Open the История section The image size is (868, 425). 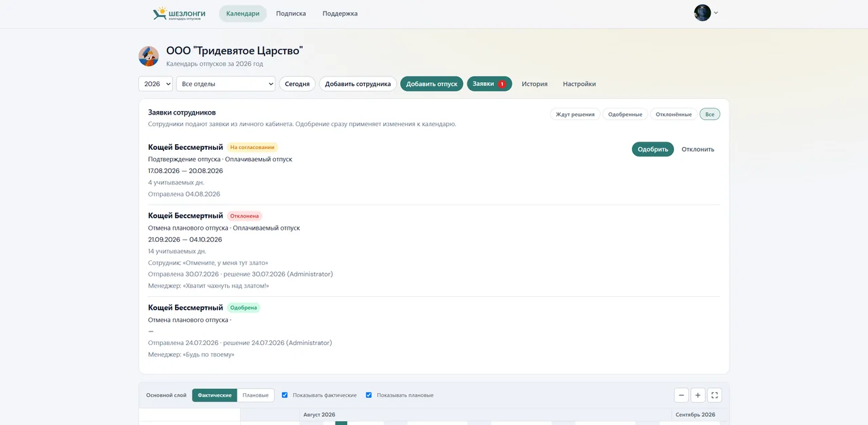[534, 84]
